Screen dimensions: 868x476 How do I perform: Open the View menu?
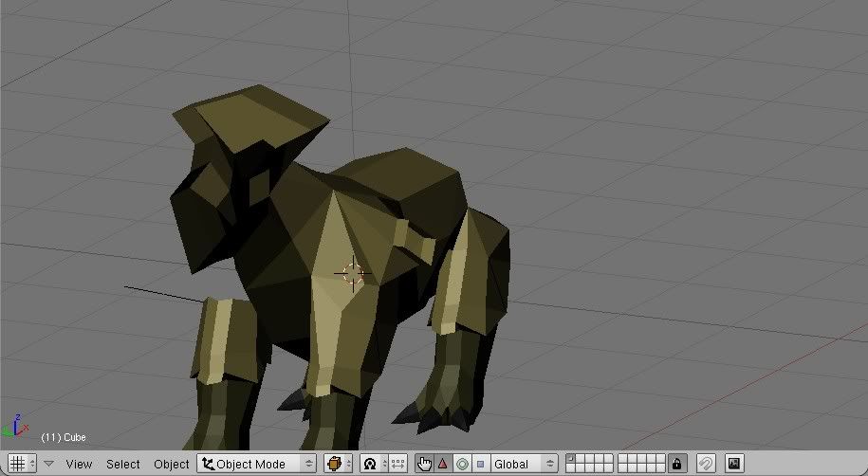pos(79,464)
